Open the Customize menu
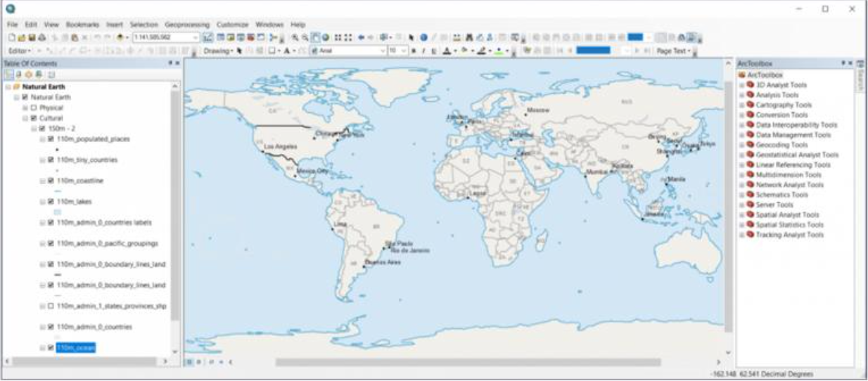Image resolution: width=868 pixels, height=381 pixels. [234, 24]
